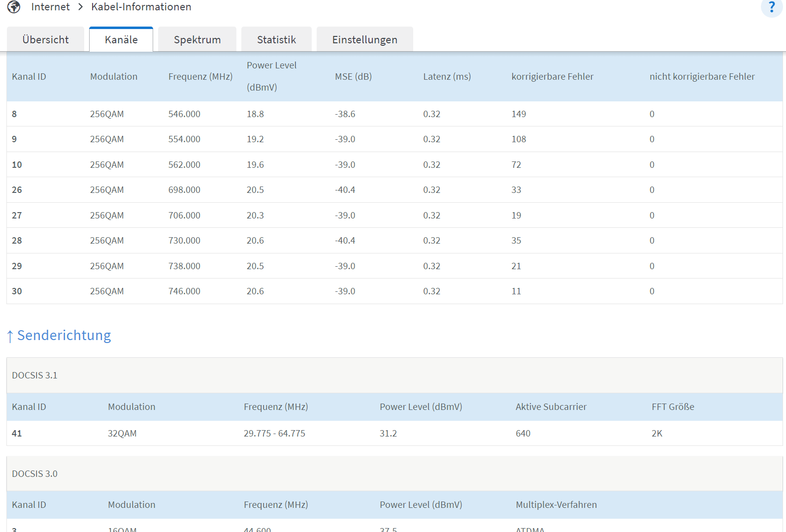Click upstream power level 31.2
The width and height of the screenshot is (786, 532).
[388, 433]
